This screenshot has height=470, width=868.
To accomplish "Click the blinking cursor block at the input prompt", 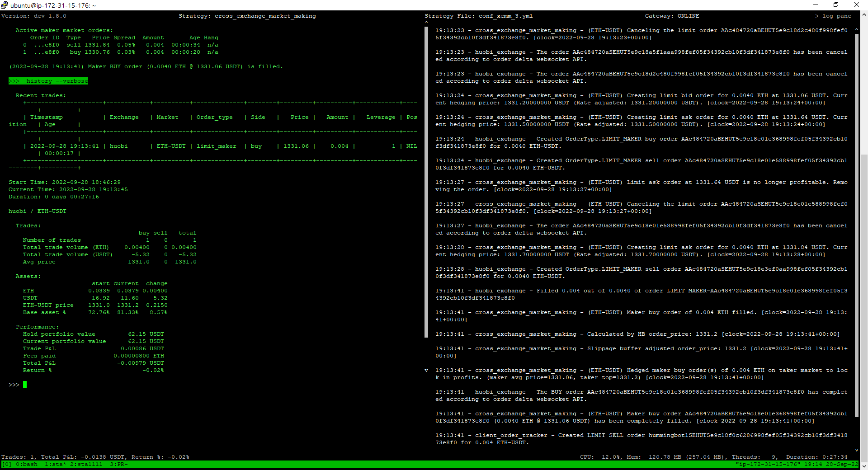I will pyautogui.click(x=26, y=385).
